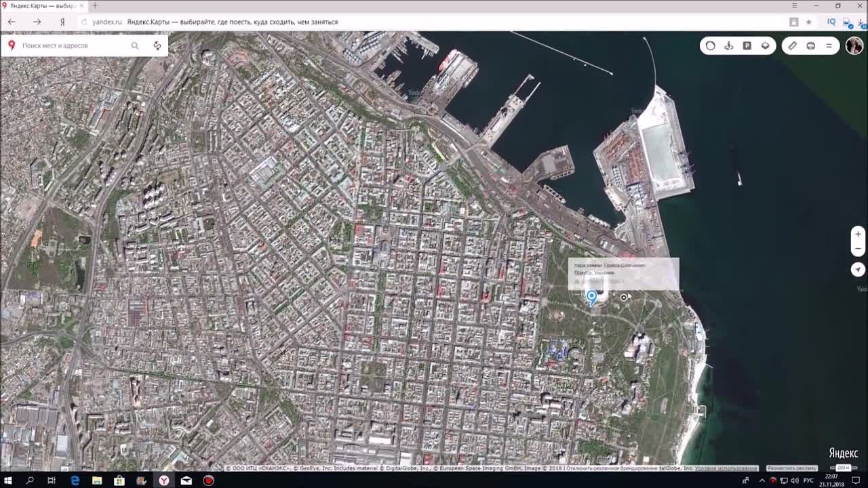This screenshot has width=868, height=488.
Task: Locate me using the geolocation arrow
Action: (x=858, y=269)
